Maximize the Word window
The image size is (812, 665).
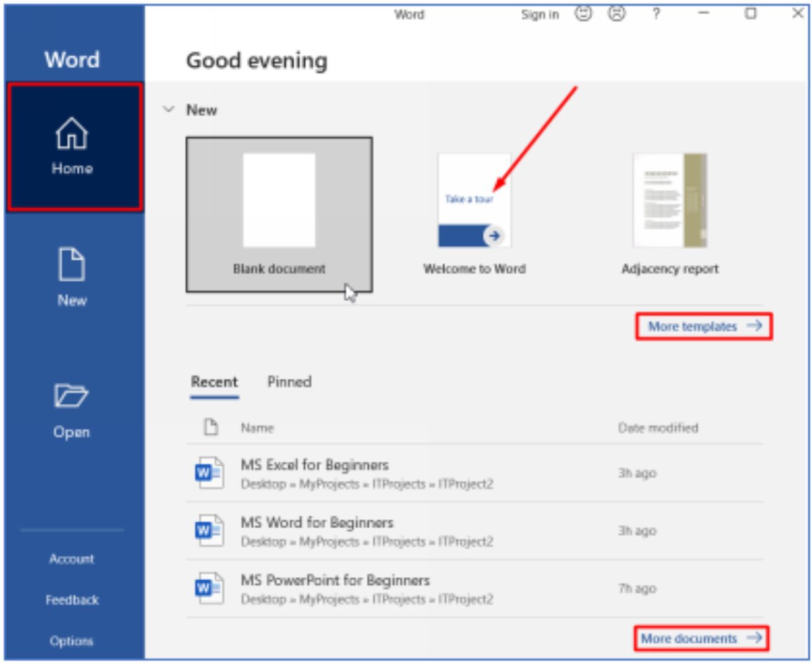pyautogui.click(x=750, y=13)
